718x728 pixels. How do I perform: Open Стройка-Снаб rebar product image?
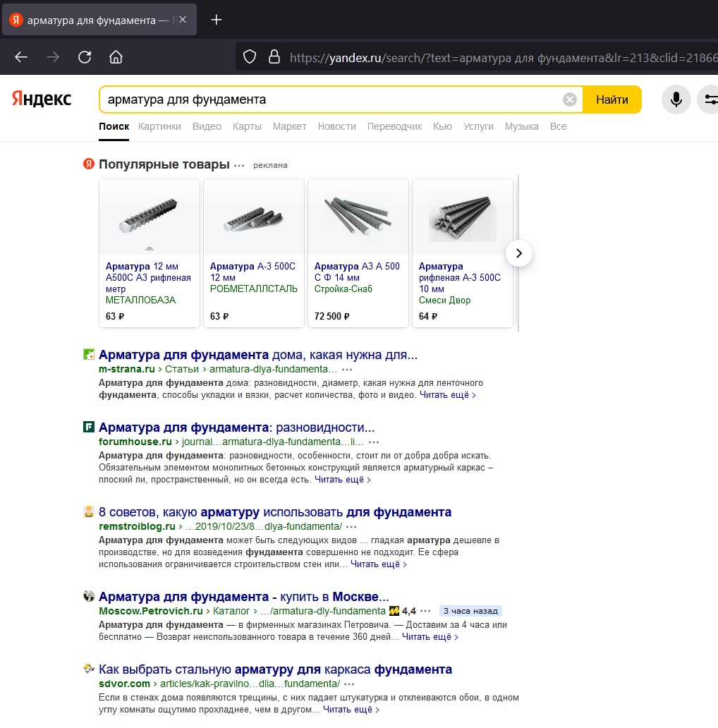[358, 217]
